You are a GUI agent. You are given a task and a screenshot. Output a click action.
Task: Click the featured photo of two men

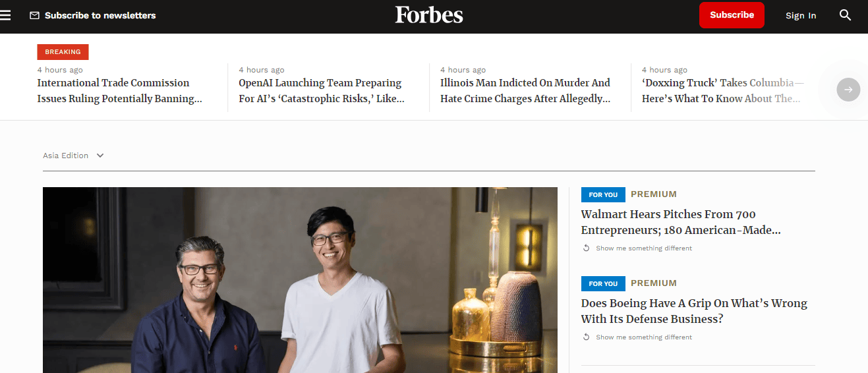click(300, 280)
